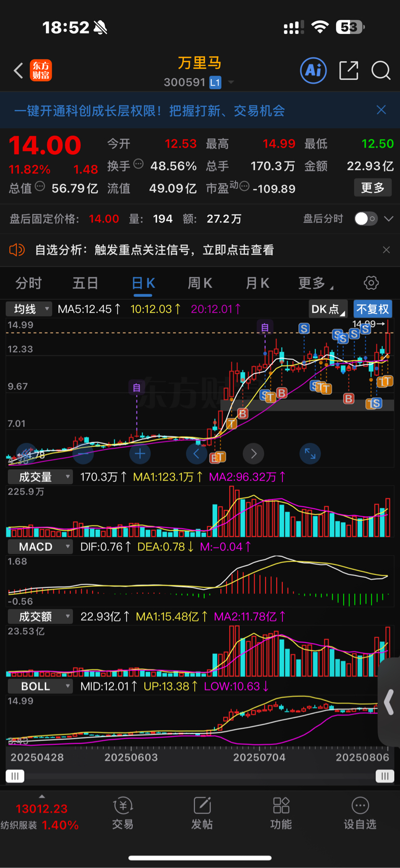Move chart right with arrow icon
The width and height of the screenshot is (400, 868).
254,454
